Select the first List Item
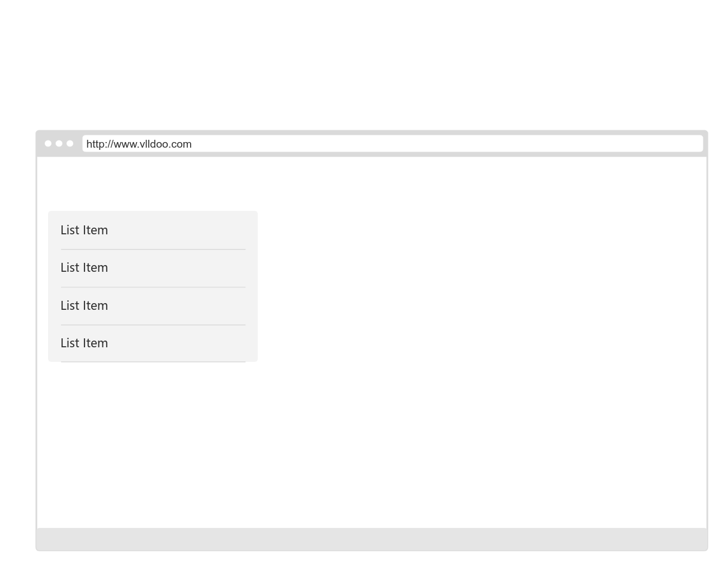Screen dimensions: 728x571 (x=84, y=230)
